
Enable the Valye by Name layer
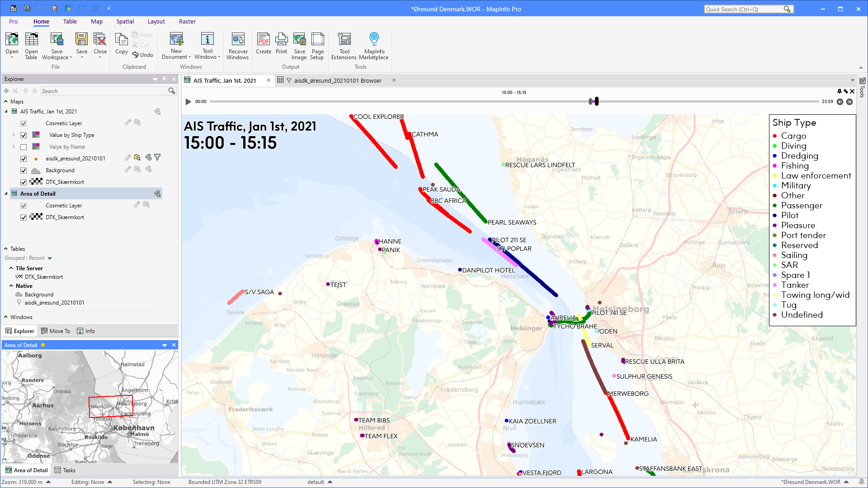[23, 146]
